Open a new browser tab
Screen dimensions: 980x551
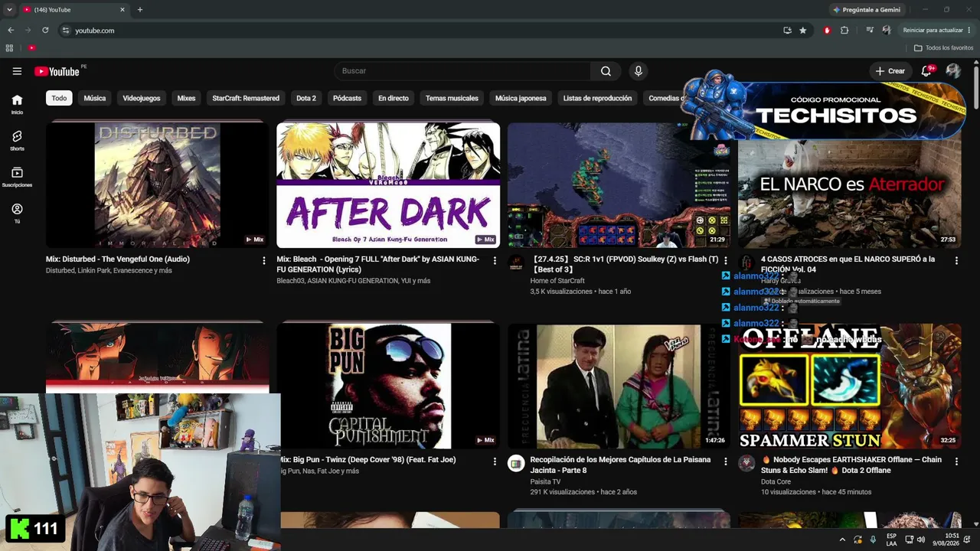point(139,10)
